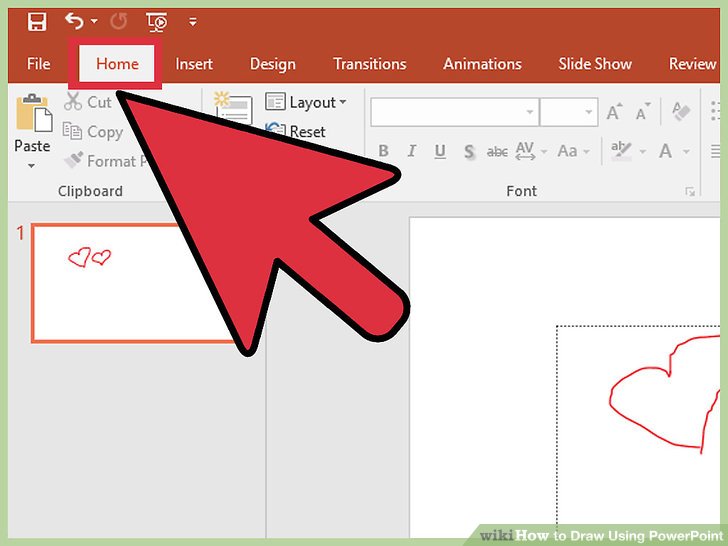The height and width of the screenshot is (546, 728).
Task: Click the Decrease Font Size icon
Action: pyautogui.click(x=642, y=111)
